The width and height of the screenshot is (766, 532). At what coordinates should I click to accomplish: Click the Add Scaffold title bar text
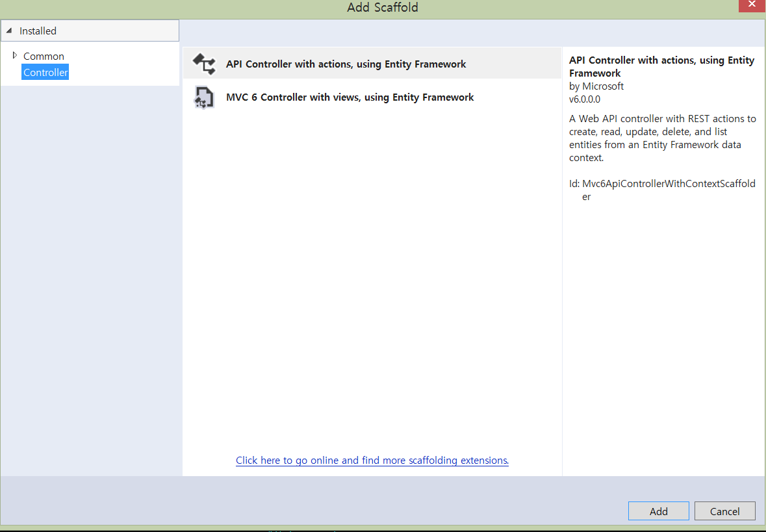[x=383, y=7]
